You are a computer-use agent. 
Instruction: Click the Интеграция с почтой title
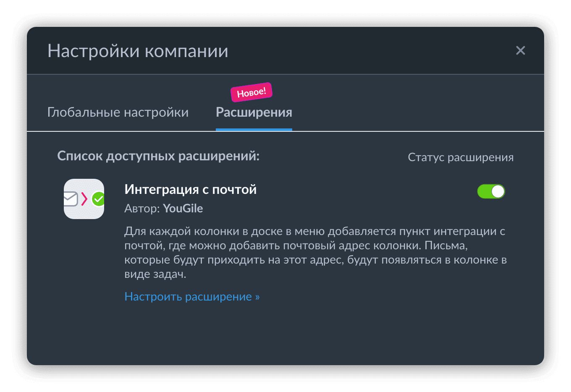190,190
